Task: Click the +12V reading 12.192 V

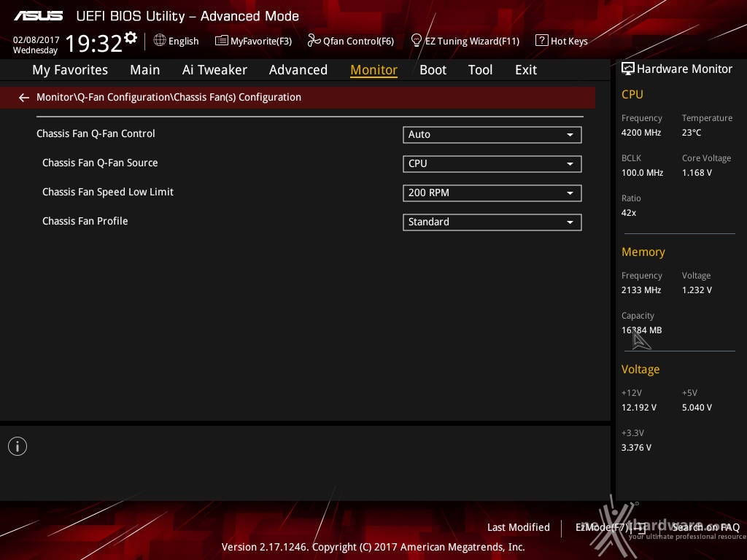Action: pos(639,408)
